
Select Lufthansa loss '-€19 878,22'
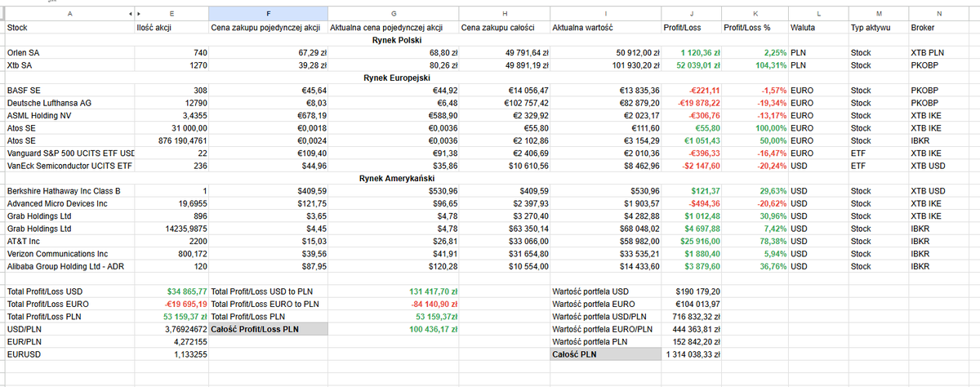click(691, 102)
